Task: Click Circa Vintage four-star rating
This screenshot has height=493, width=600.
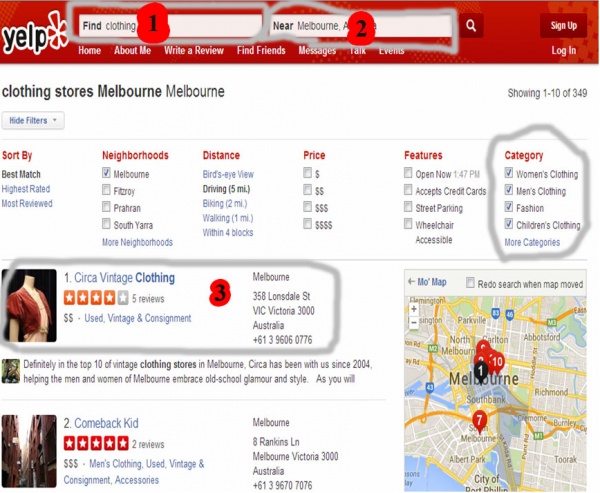Action: click(x=96, y=298)
